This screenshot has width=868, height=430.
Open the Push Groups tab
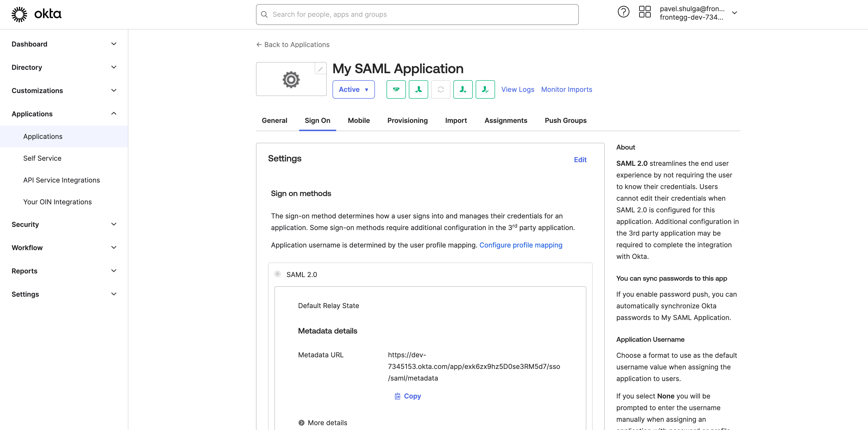click(x=566, y=120)
